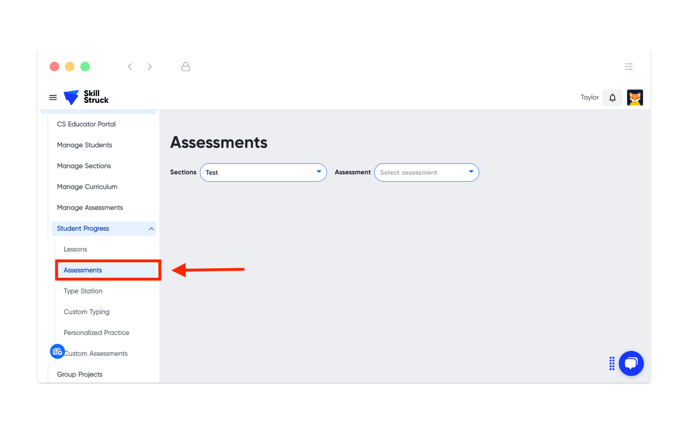Open Personalized Practice item
688x430 pixels.
(x=97, y=333)
